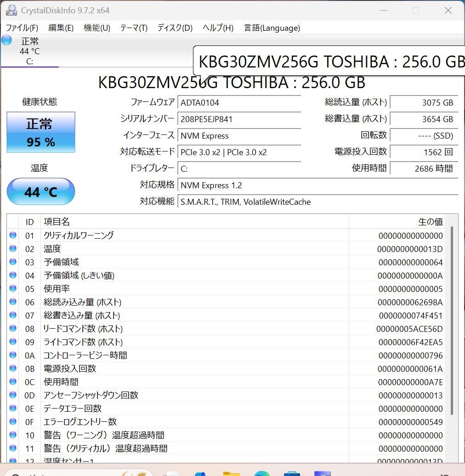
Task: Open the 言語(Language) menu
Action: (x=271, y=28)
